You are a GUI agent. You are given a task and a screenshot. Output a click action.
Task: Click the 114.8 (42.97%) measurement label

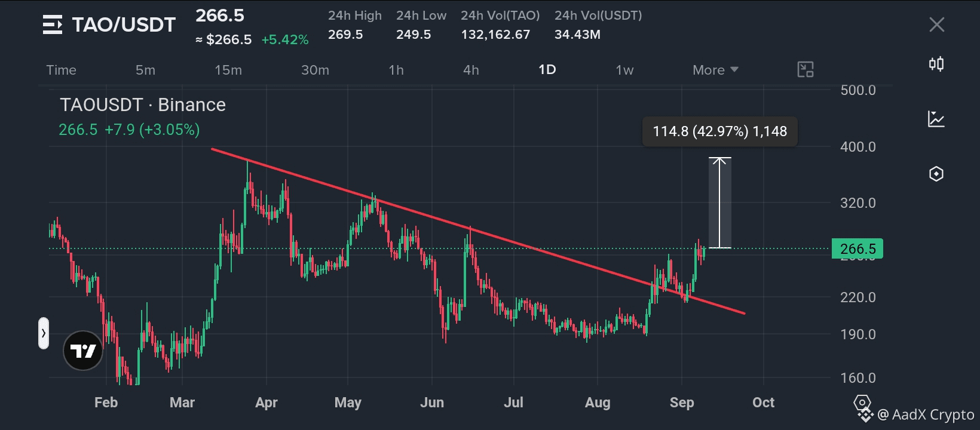click(719, 131)
